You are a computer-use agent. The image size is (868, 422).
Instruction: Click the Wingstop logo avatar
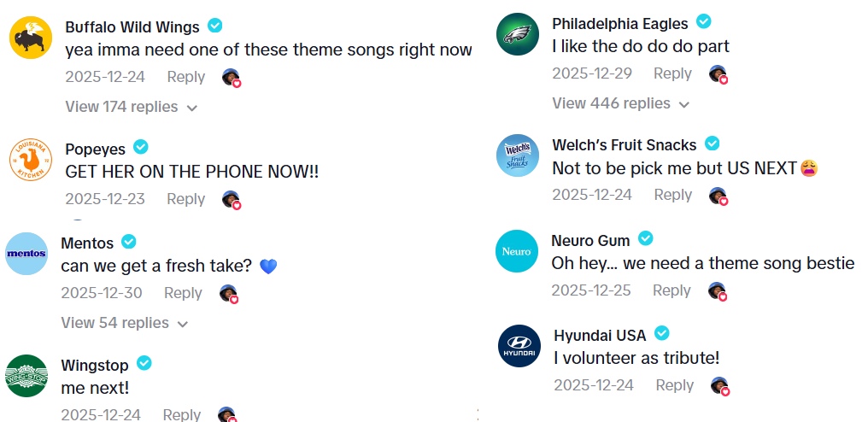26,375
